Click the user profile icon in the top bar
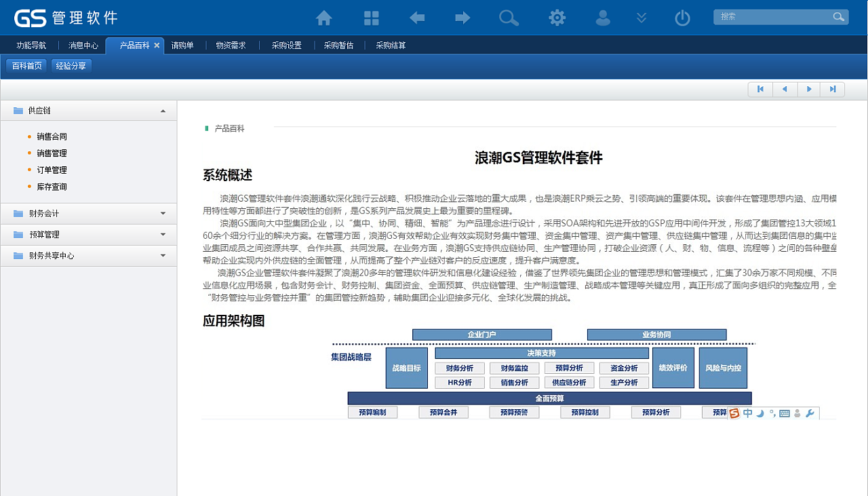The width and height of the screenshot is (868, 496). coord(603,18)
